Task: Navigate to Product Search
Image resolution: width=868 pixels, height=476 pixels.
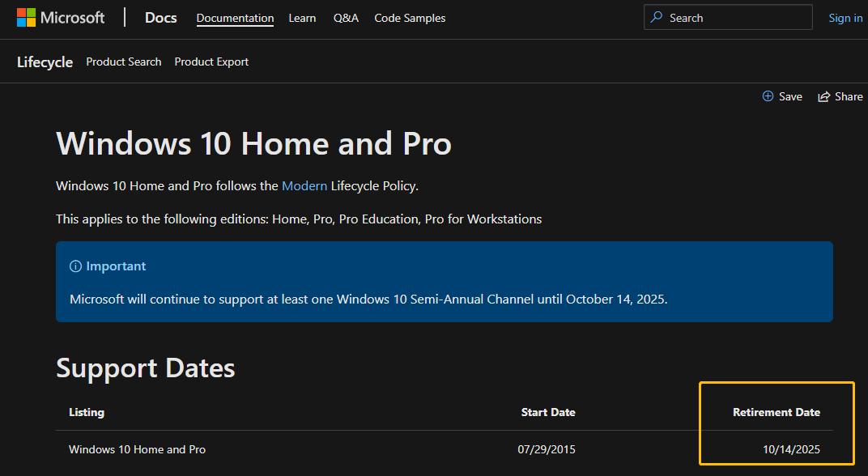Action: (x=124, y=62)
